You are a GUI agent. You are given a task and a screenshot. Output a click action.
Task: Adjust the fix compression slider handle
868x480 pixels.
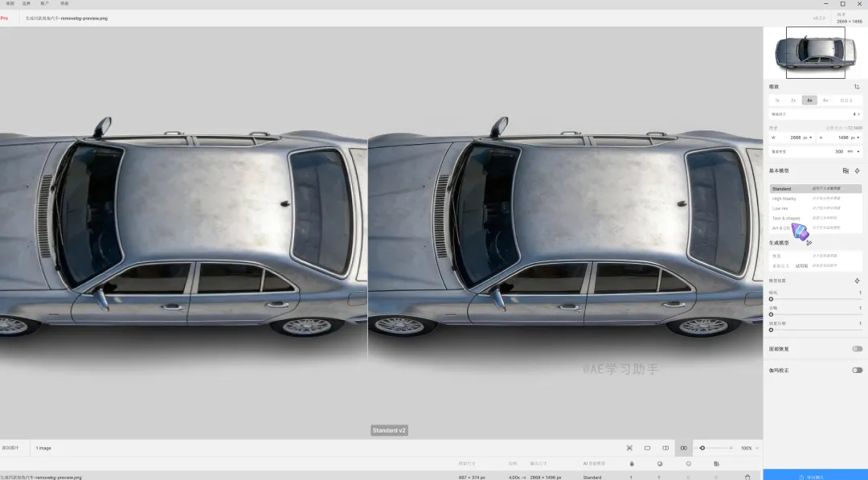[771, 330]
